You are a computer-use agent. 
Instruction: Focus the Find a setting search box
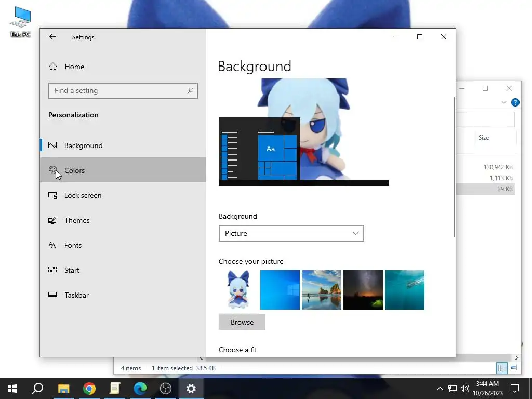coord(123,91)
